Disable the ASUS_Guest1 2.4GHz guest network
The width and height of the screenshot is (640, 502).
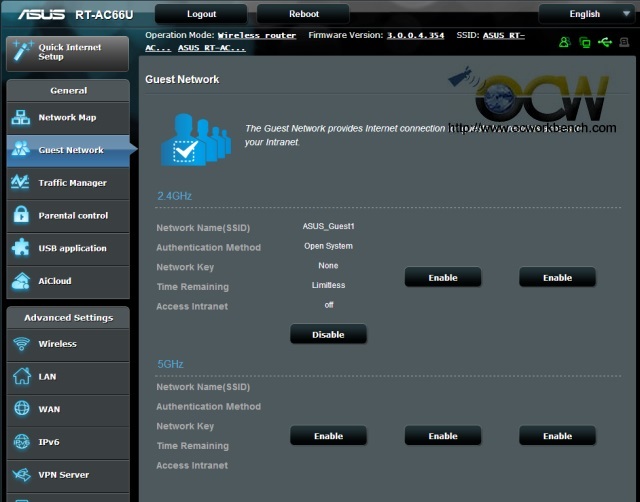[328, 334]
